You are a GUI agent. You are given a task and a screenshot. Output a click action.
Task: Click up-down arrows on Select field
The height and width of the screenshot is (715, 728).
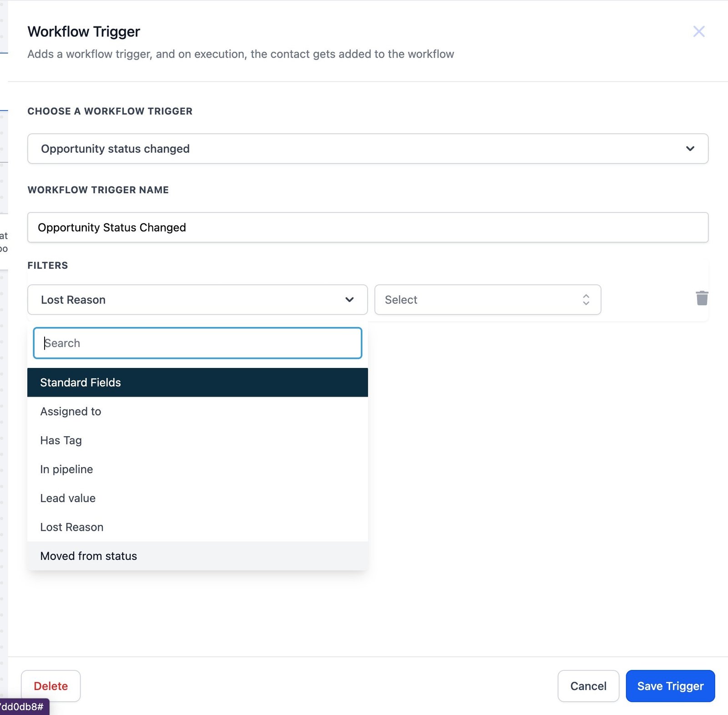(x=586, y=300)
